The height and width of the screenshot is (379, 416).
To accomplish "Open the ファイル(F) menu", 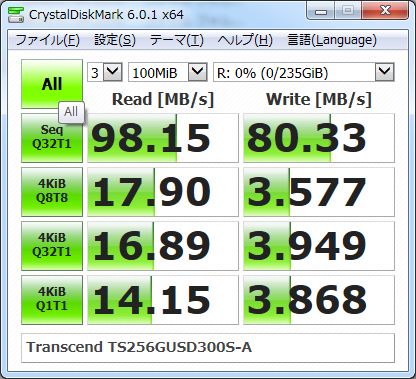I will pos(48,40).
